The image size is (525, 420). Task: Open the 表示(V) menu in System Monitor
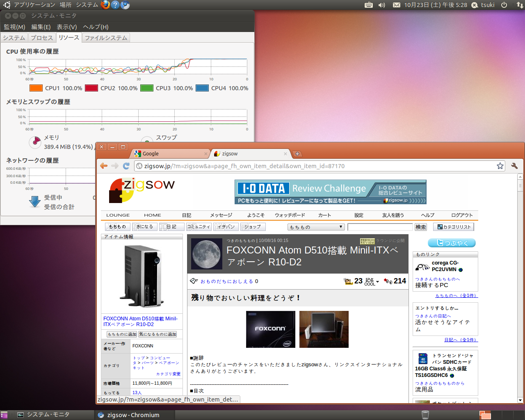pos(67,27)
